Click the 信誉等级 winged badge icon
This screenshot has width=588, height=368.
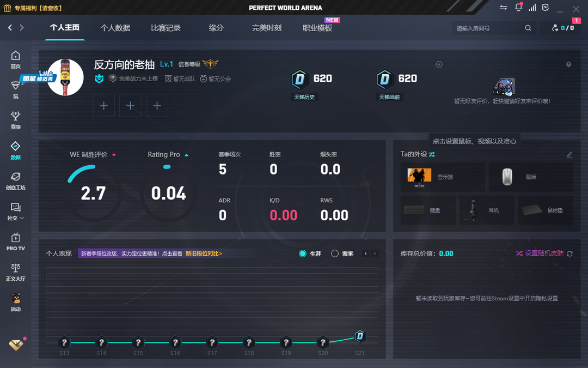pos(210,64)
